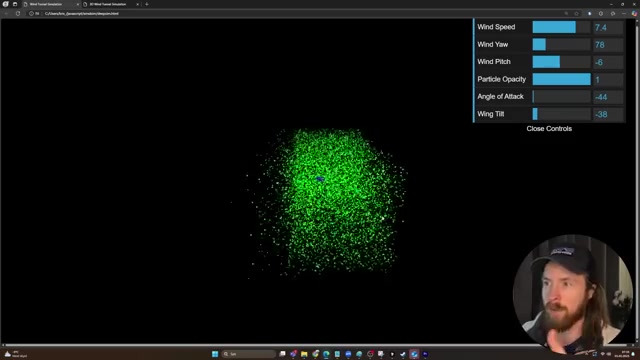The height and width of the screenshot is (360, 640).
Task: Go back with the browser back arrow
Action: (x=7, y=13)
